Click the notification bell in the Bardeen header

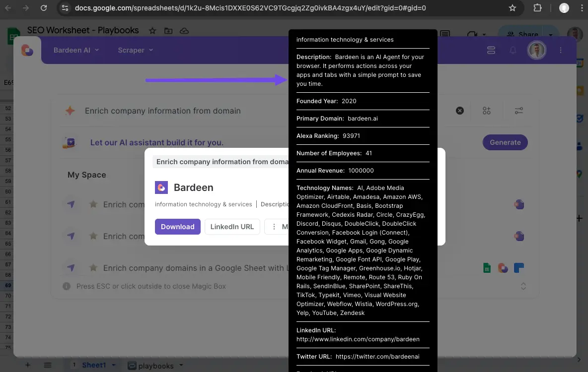click(513, 50)
